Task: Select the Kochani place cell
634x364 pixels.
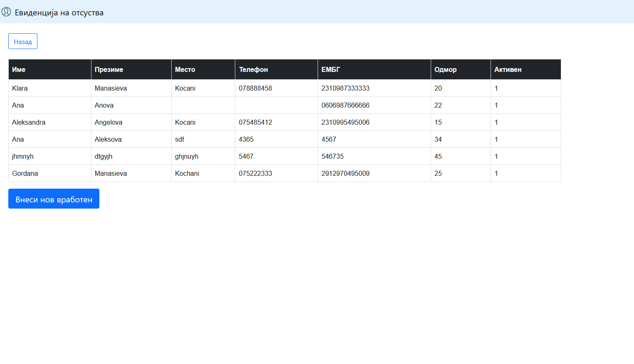Action: click(x=187, y=174)
